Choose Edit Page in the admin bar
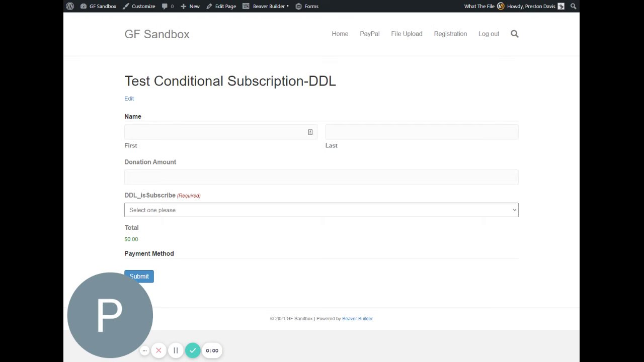Image resolution: width=644 pixels, height=362 pixels. point(221,6)
